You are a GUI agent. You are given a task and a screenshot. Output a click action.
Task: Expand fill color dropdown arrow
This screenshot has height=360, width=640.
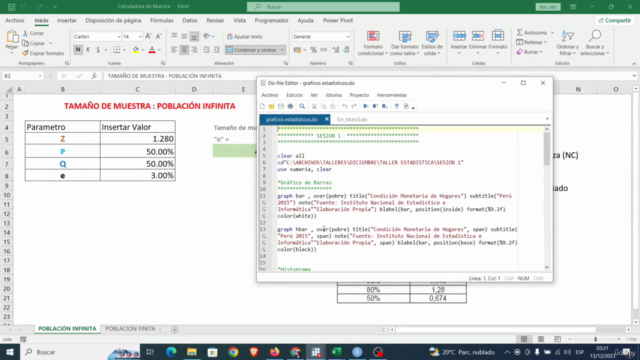click(x=143, y=50)
